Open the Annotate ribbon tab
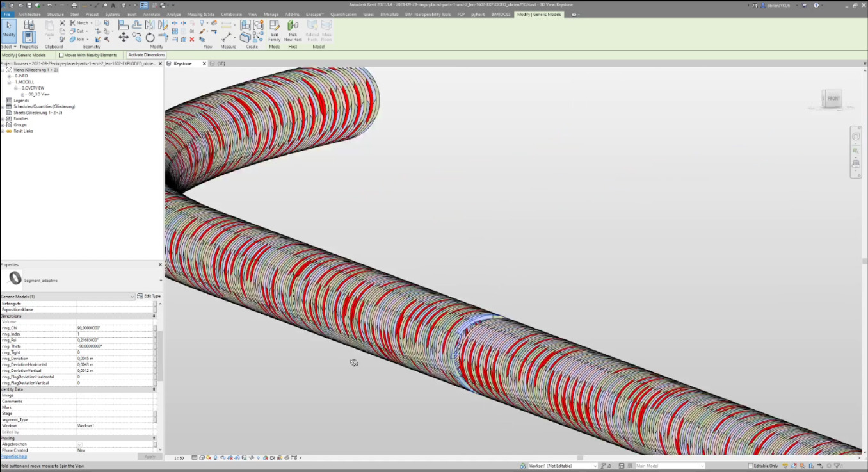Screen dimensions: 868x472 pos(152,14)
